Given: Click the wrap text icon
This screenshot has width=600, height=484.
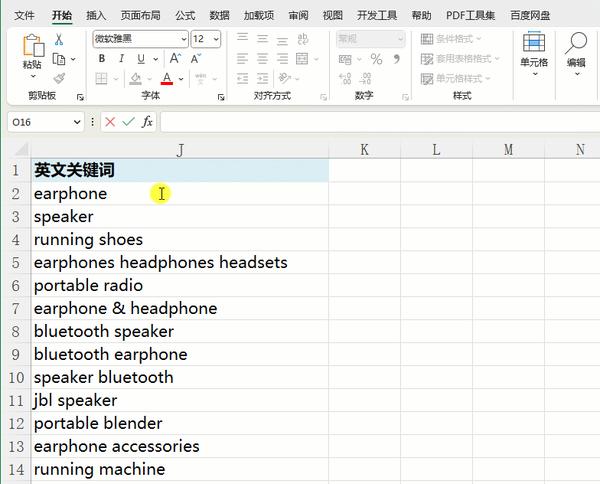Looking at the screenshot, I should click(302, 39).
